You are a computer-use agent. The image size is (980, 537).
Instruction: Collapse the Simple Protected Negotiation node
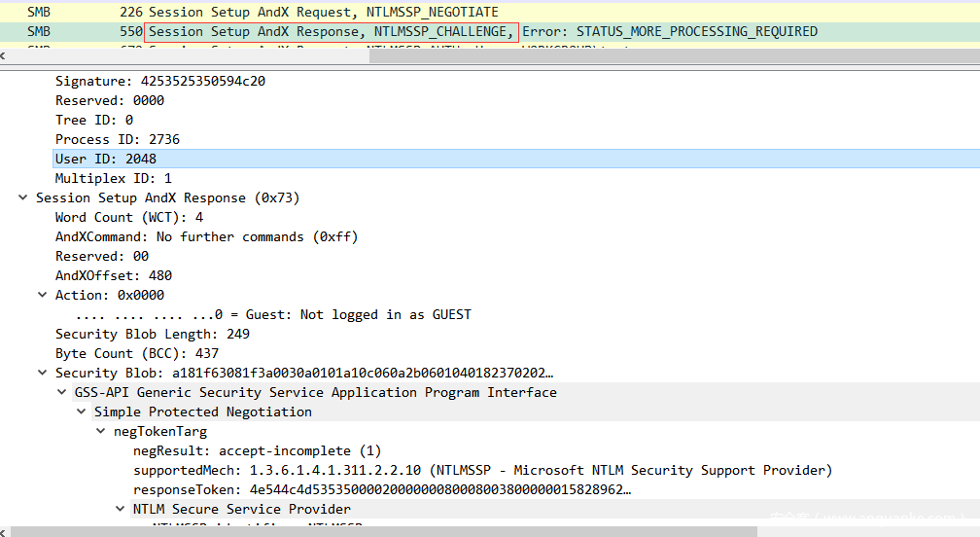pyautogui.click(x=82, y=412)
